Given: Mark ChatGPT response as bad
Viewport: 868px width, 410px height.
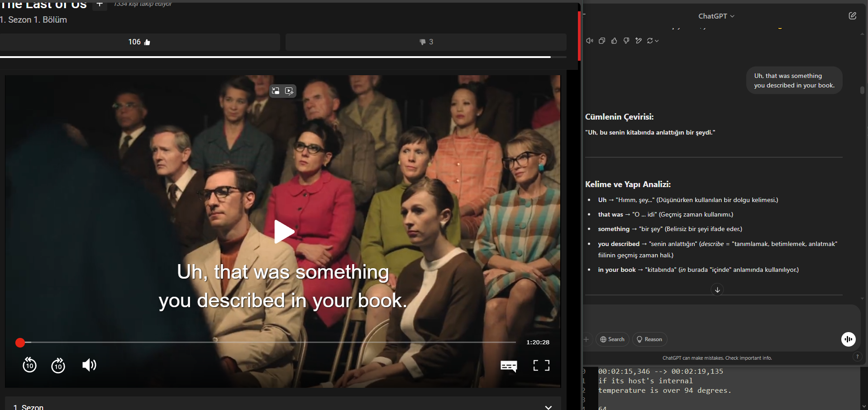Looking at the screenshot, I should [626, 41].
